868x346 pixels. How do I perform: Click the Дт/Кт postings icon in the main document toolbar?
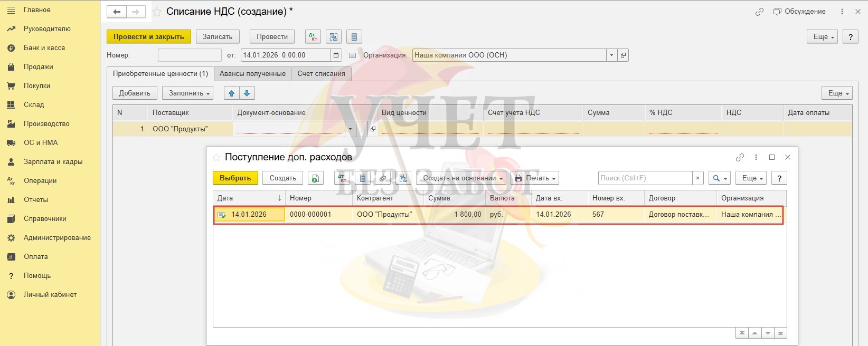coord(313,37)
